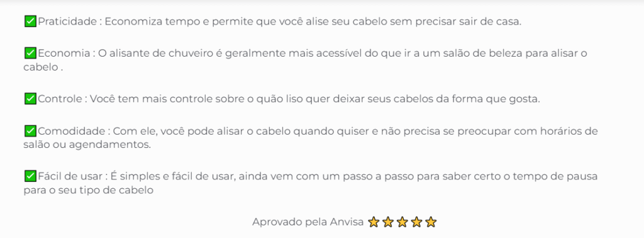Click the word 'Praticidade' heading
The width and height of the screenshot is (644, 238).
(x=67, y=22)
